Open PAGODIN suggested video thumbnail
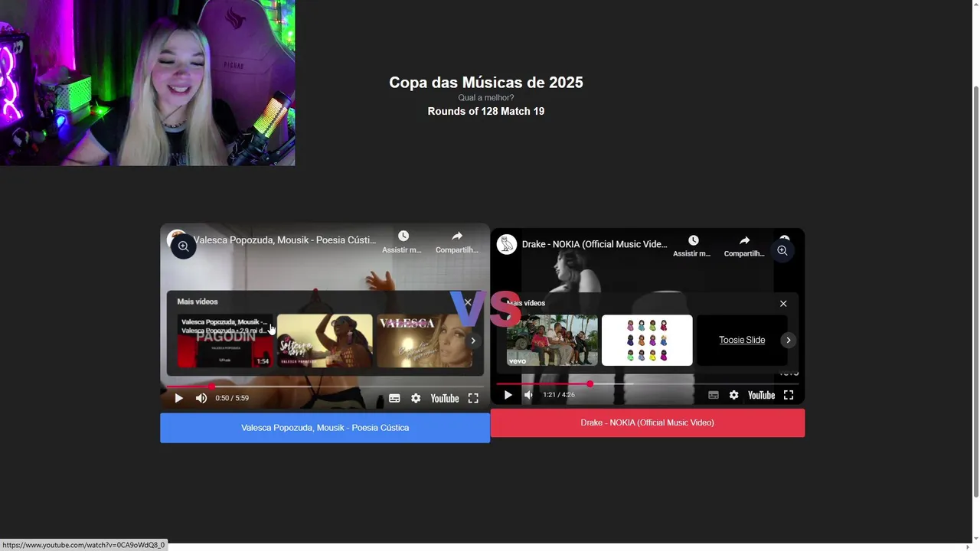This screenshot has height=551, width=980. [x=225, y=341]
